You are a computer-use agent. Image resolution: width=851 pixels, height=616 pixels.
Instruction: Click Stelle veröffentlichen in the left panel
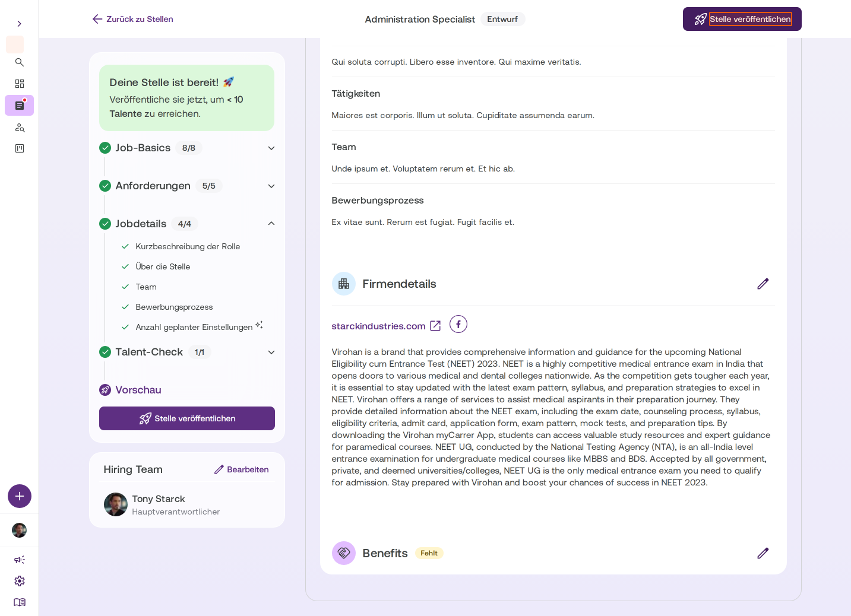point(187,418)
